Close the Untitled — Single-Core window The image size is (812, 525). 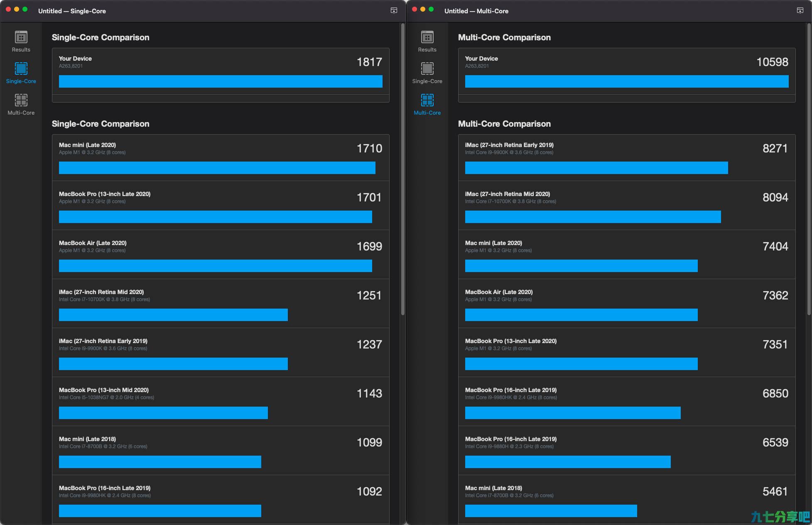coord(8,9)
